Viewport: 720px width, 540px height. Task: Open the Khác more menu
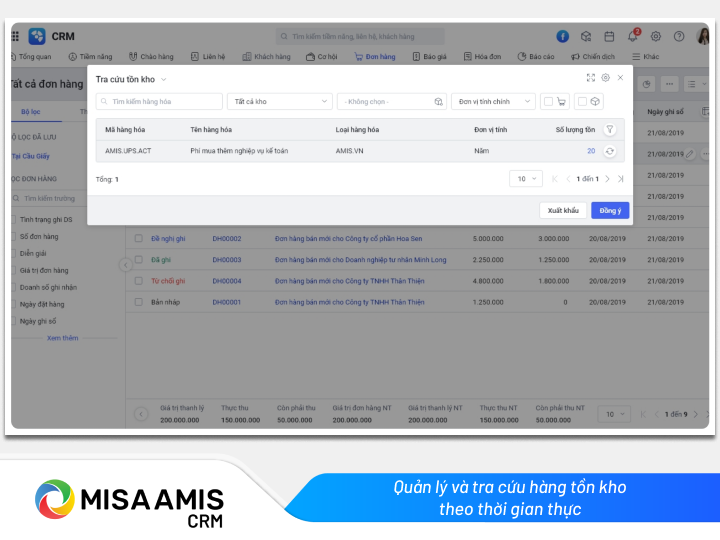pyautogui.click(x=646, y=56)
